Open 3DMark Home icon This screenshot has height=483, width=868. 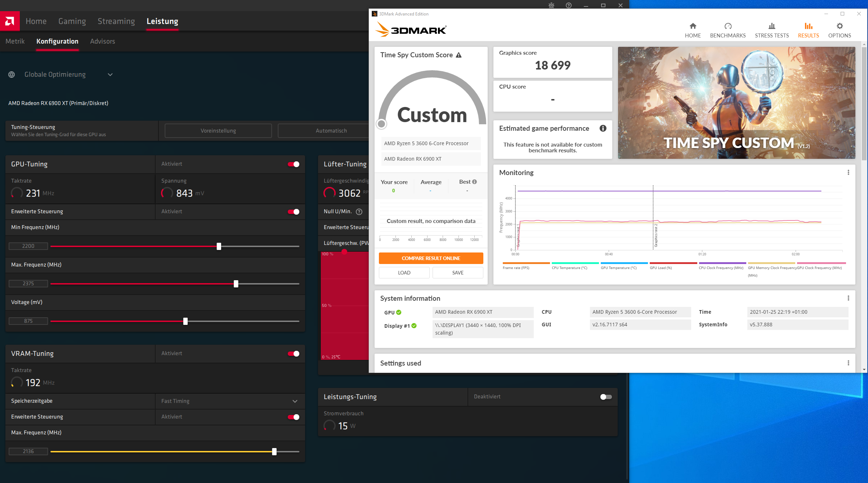point(693,26)
